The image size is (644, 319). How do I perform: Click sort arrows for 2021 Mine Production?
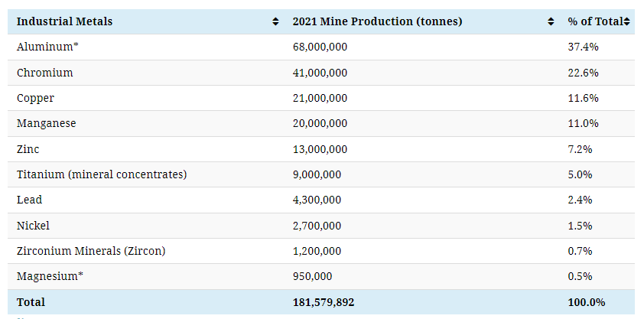[x=551, y=22]
